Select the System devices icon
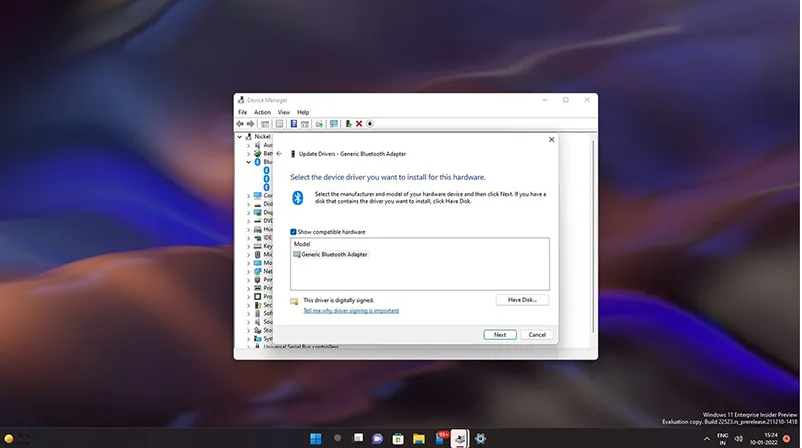802x448 pixels. (x=258, y=339)
